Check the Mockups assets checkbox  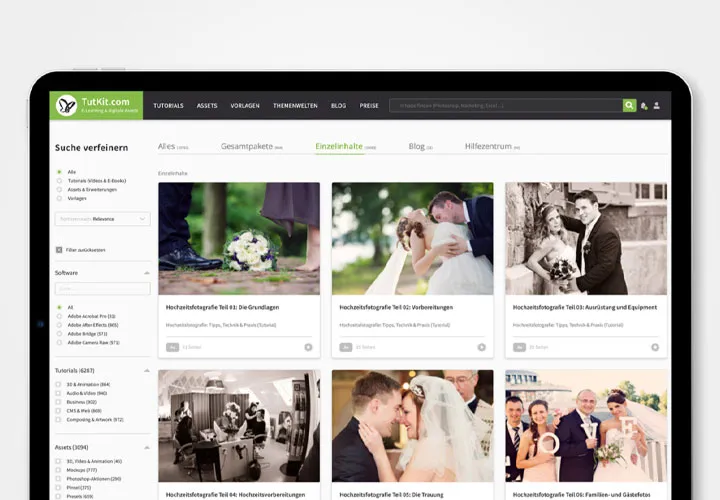[58, 470]
